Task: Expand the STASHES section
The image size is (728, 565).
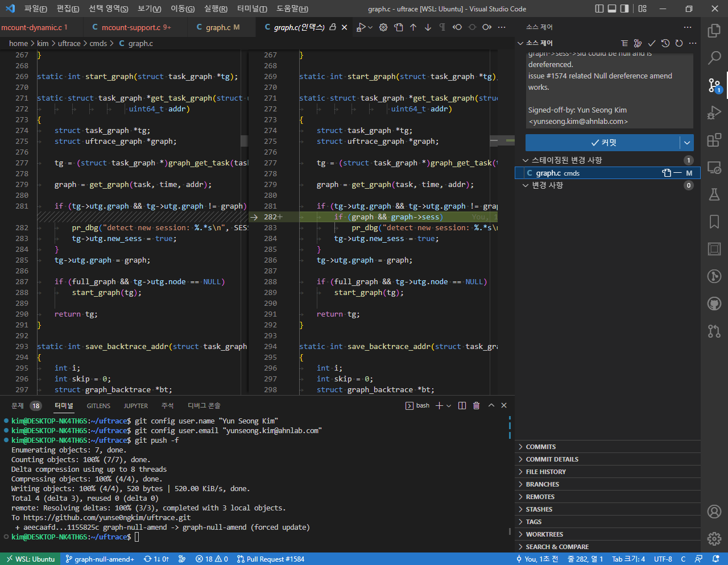Action: 607,509
